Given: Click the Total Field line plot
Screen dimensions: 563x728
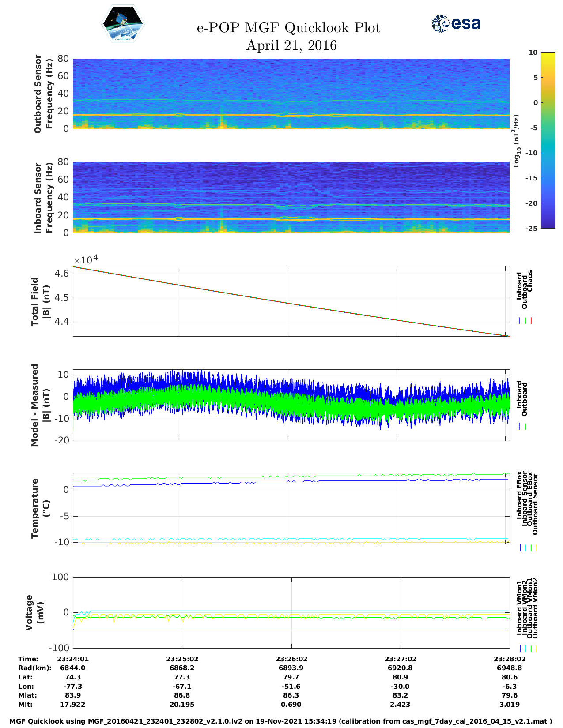Looking at the screenshot, I should click(x=291, y=301).
